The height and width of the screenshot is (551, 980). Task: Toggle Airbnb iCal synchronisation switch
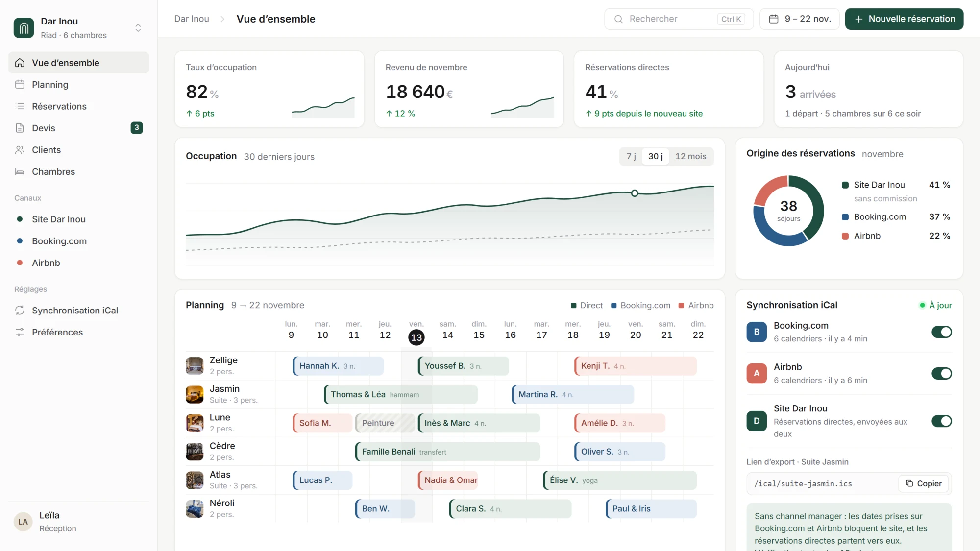[x=941, y=374]
